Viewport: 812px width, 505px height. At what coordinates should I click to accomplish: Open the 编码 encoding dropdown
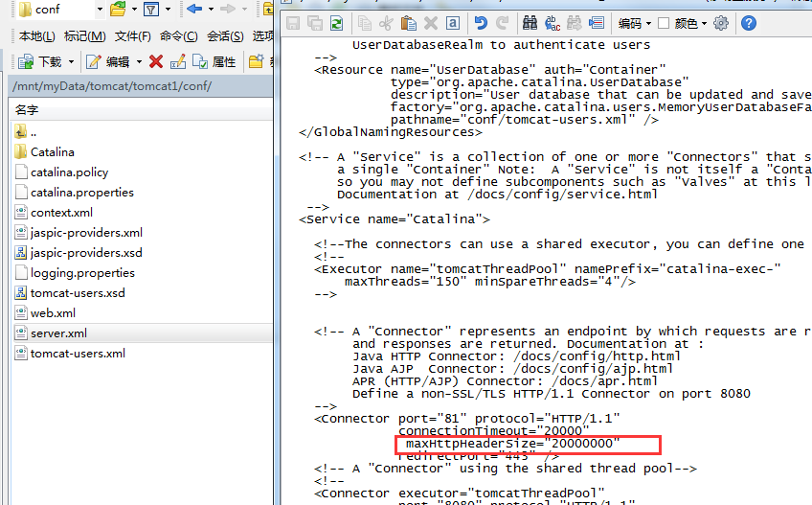634,23
